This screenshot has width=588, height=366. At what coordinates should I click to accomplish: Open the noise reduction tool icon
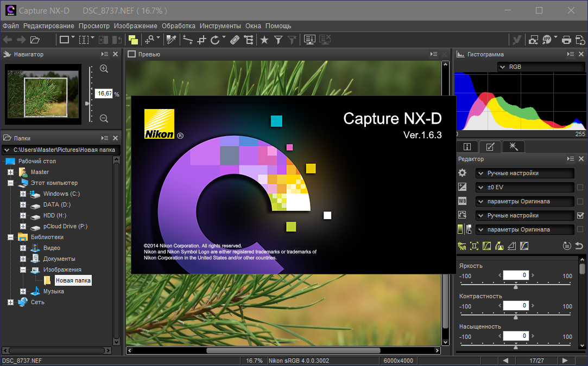coord(462,246)
